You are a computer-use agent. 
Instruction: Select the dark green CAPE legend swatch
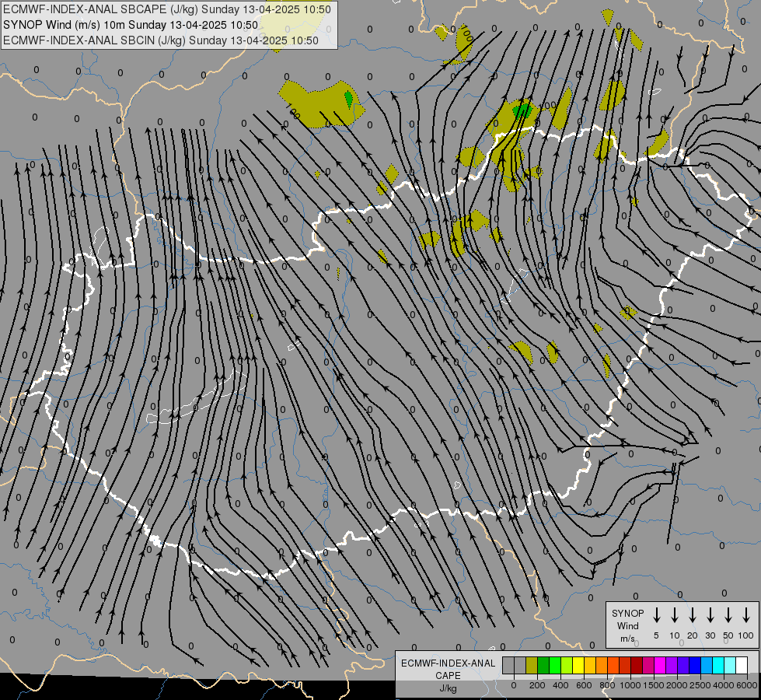[x=543, y=666]
